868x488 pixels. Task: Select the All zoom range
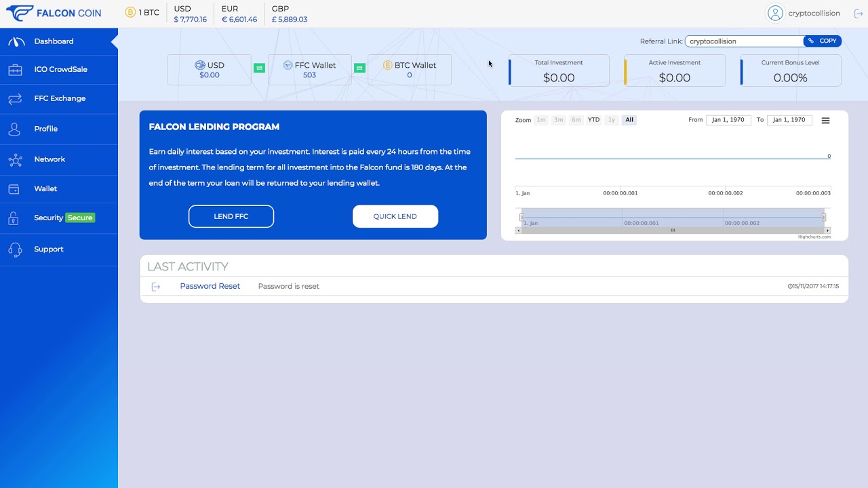point(629,120)
